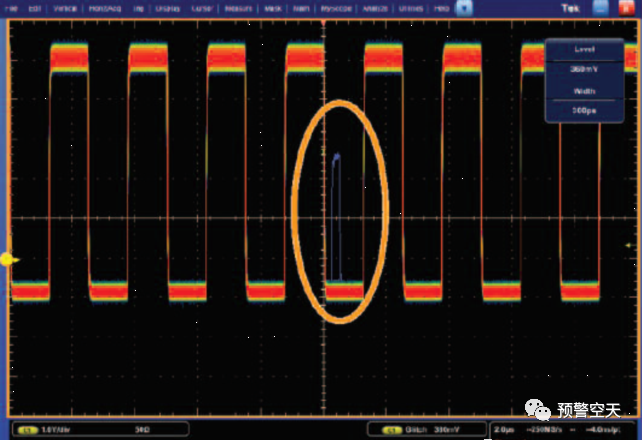Viewport: 642px width, 440px height.
Task: Open the Edit menu
Action: coord(35,8)
